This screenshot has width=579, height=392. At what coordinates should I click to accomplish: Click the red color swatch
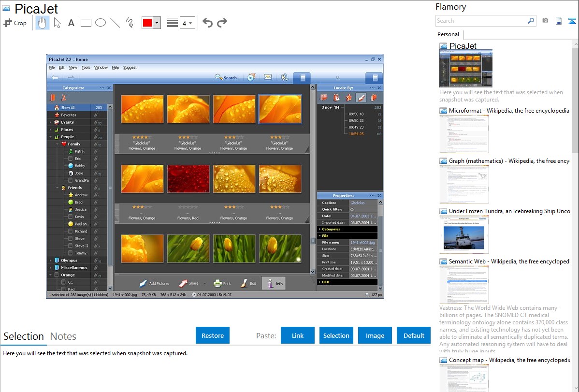click(x=147, y=23)
